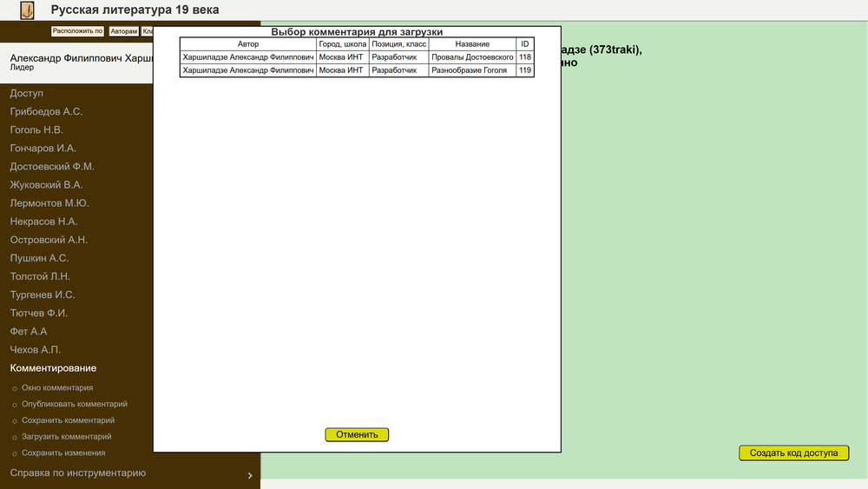Click Сохранить изменения sidebar item
This screenshot has height=489, width=868.
pos(63,453)
